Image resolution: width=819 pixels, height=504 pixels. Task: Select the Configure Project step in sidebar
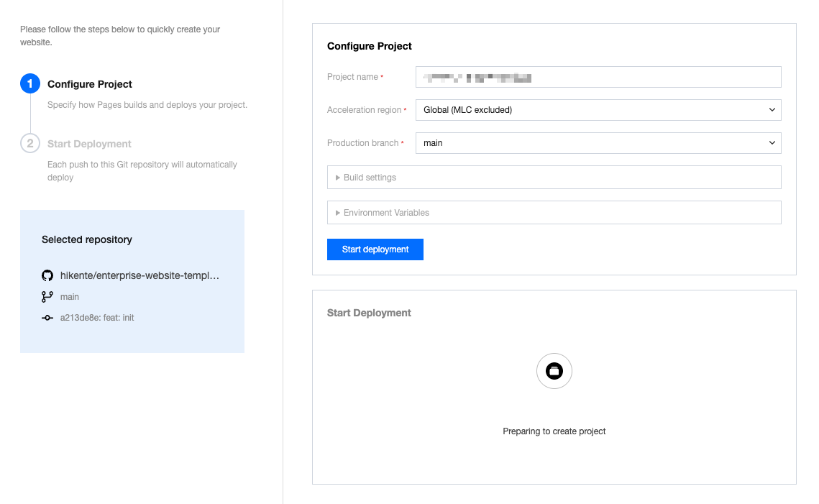point(90,84)
